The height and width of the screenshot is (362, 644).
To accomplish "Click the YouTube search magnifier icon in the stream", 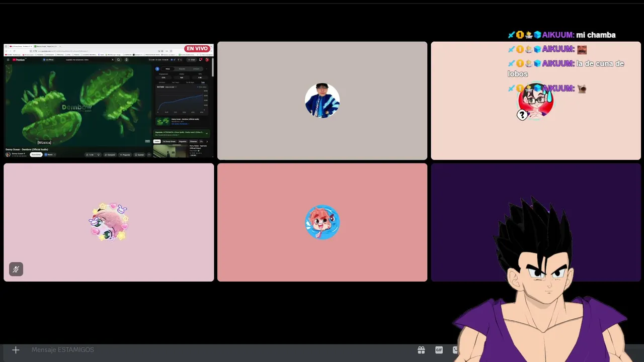I will 118,59.
